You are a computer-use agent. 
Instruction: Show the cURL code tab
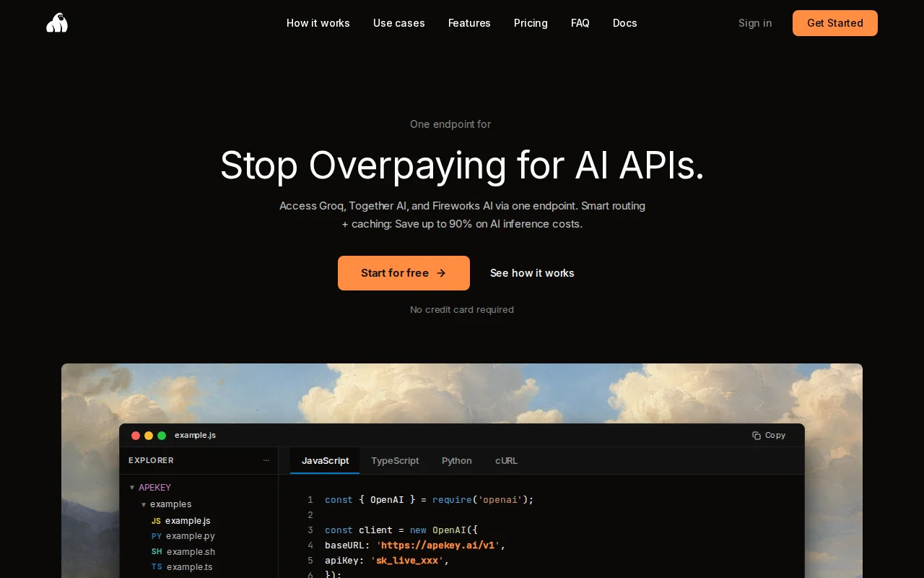tap(506, 460)
